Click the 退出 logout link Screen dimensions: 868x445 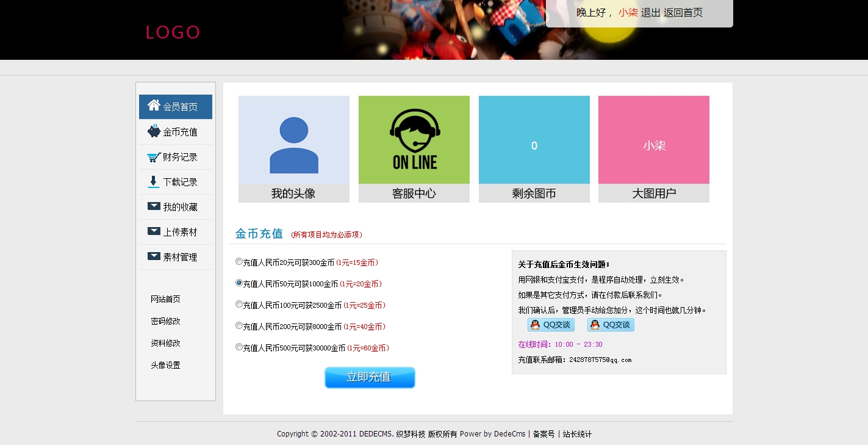(x=650, y=13)
